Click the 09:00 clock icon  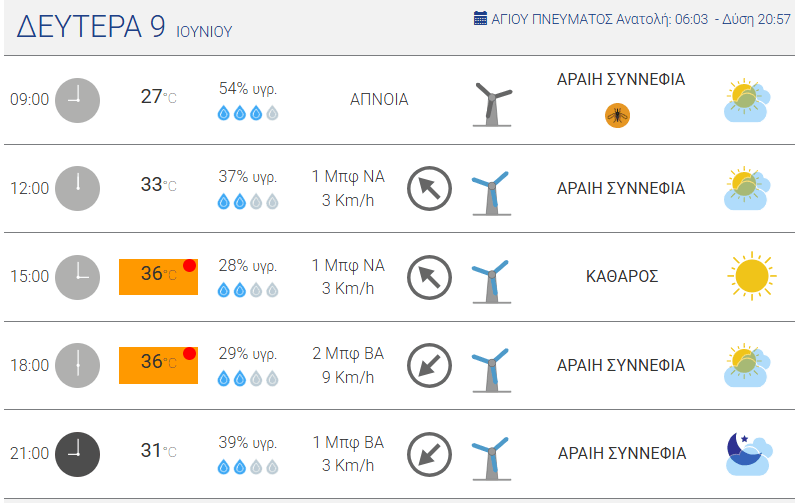click(x=78, y=100)
